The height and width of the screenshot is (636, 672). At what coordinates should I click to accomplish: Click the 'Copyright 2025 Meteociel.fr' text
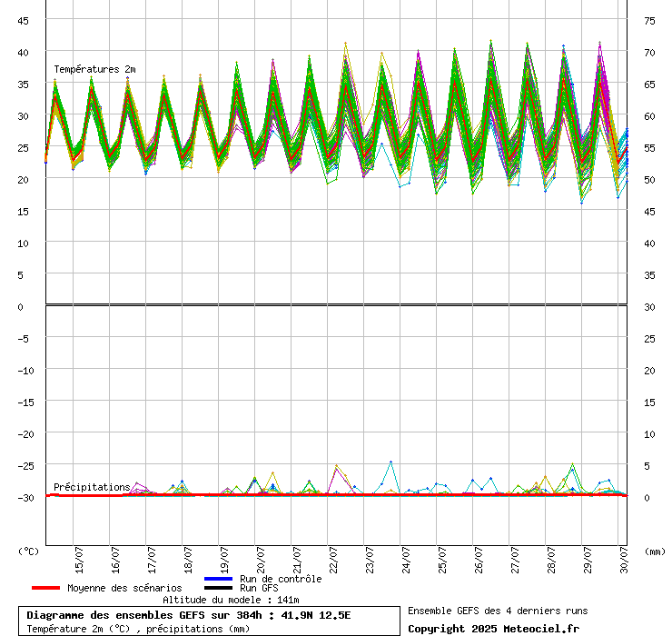(493, 629)
